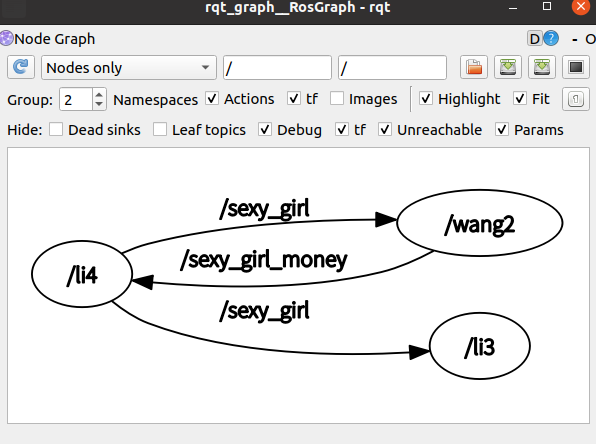Load DOT graph from file icon
This screenshot has width=596, height=444.
point(474,67)
